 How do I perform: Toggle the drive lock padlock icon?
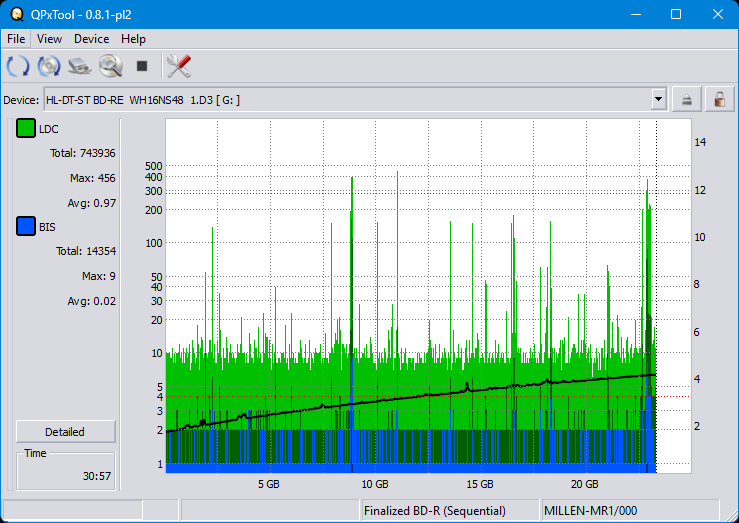[718, 99]
